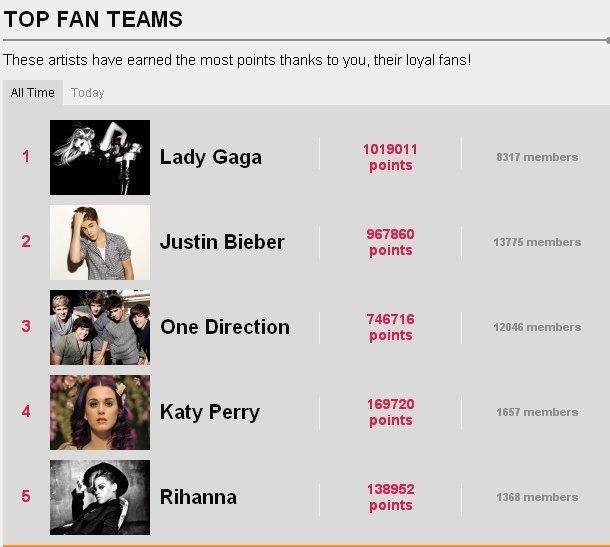
Task: Click the 1657 members count
Action: pyautogui.click(x=537, y=412)
